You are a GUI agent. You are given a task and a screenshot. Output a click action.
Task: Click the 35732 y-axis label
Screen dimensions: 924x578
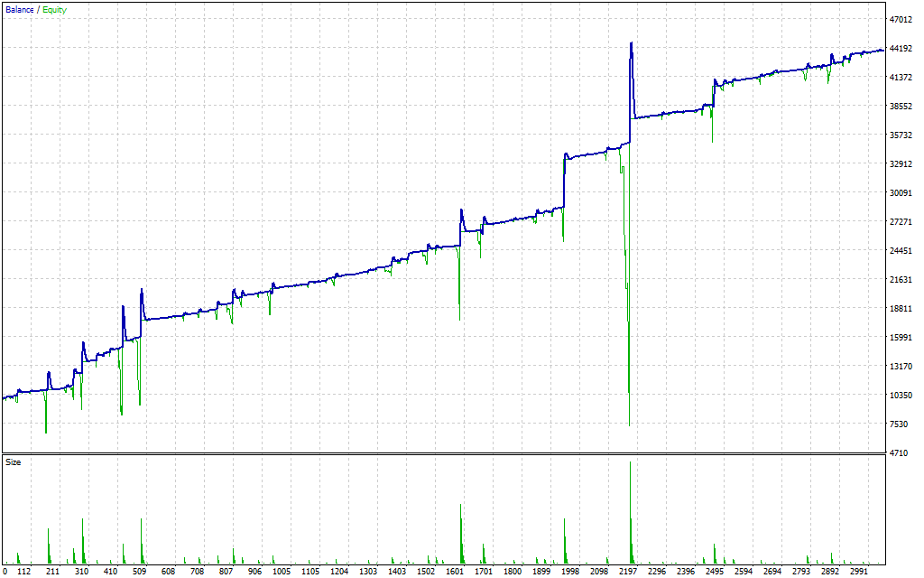pos(901,135)
